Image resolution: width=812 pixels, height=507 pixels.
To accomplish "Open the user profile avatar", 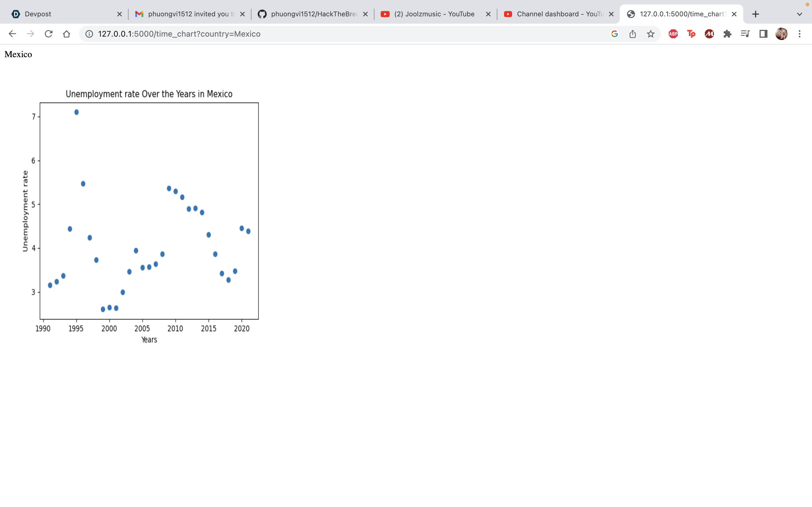I will [x=782, y=34].
